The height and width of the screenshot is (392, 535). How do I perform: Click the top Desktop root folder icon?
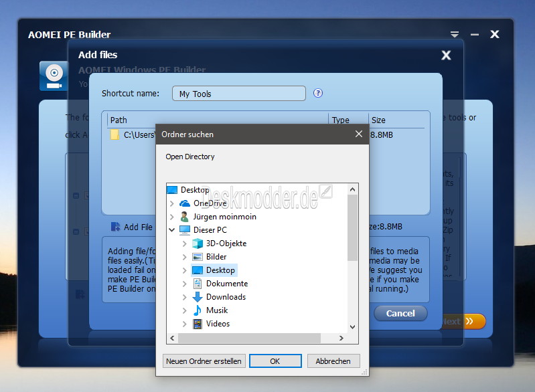[172, 190]
